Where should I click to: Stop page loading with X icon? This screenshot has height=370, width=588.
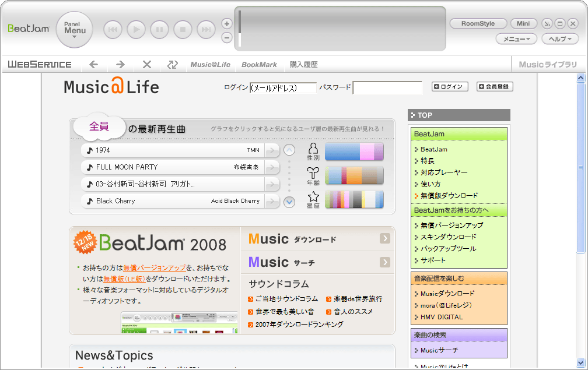[x=147, y=65]
